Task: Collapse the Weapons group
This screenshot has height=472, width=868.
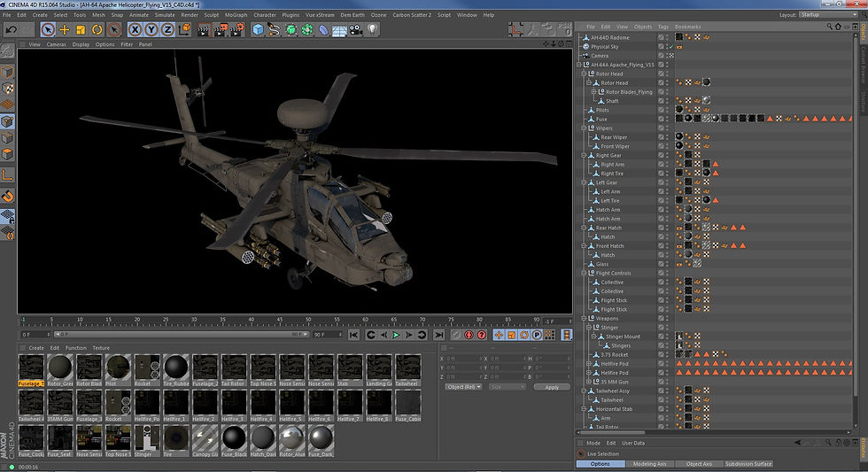Action: pyautogui.click(x=584, y=319)
